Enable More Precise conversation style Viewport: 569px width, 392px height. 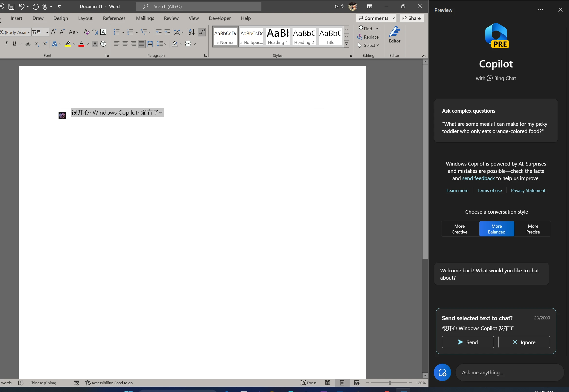click(533, 229)
